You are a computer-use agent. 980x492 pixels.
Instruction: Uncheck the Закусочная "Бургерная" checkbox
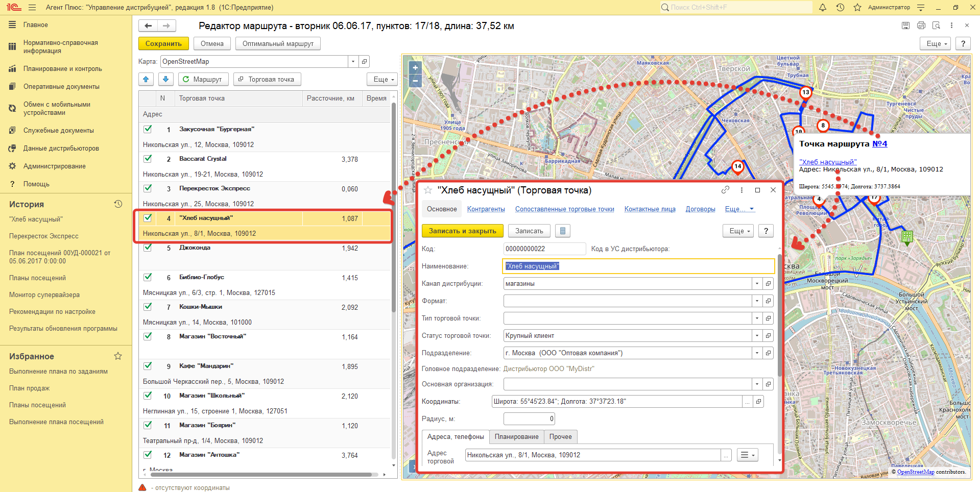point(148,129)
